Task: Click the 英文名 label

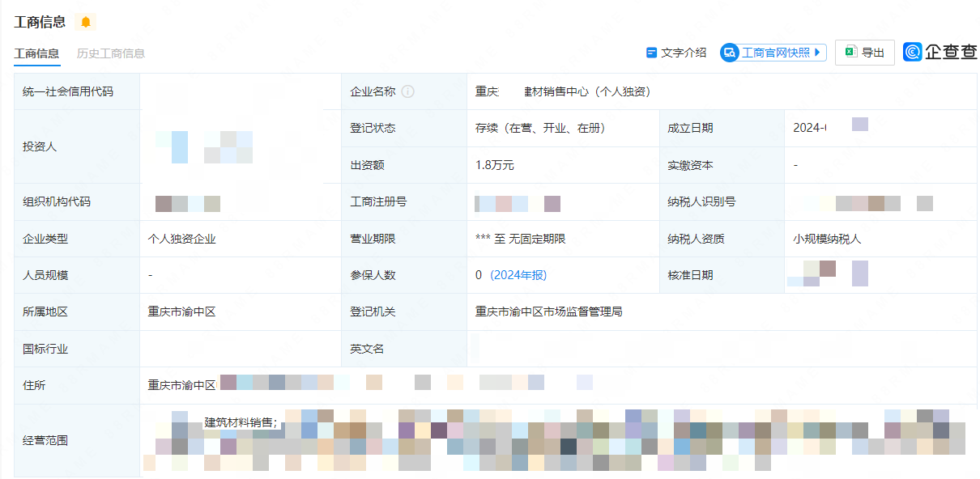Action: coord(367,349)
